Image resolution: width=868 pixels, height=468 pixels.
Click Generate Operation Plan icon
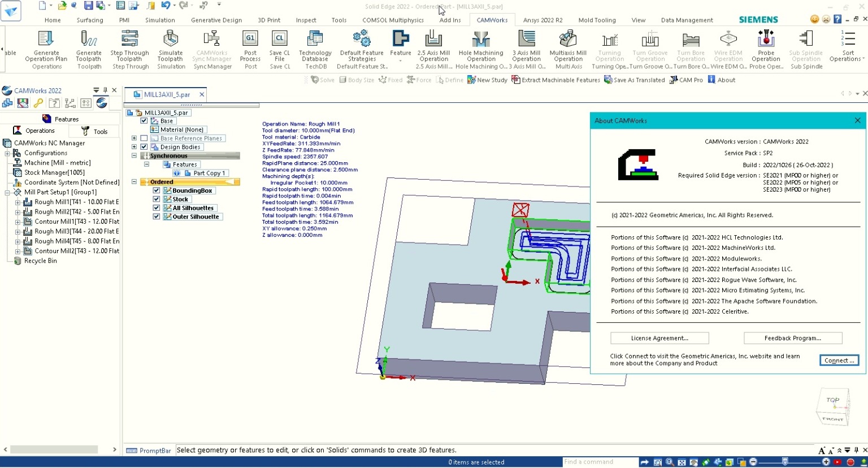[46, 40]
